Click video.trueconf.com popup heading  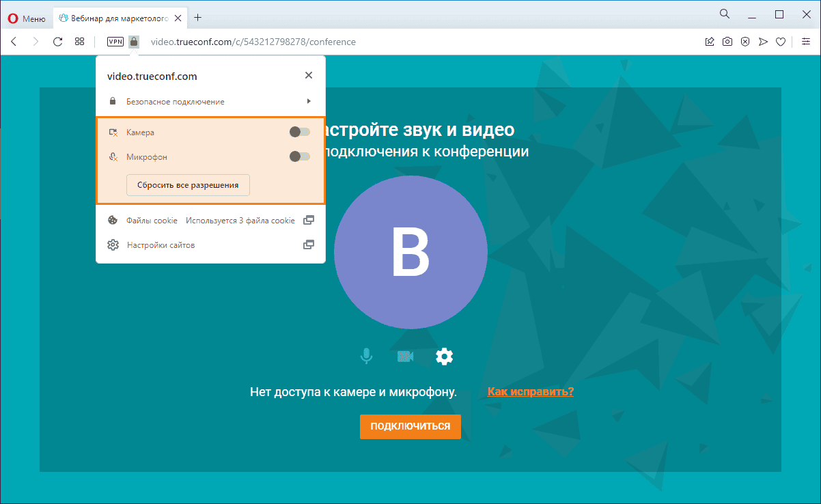coord(152,76)
